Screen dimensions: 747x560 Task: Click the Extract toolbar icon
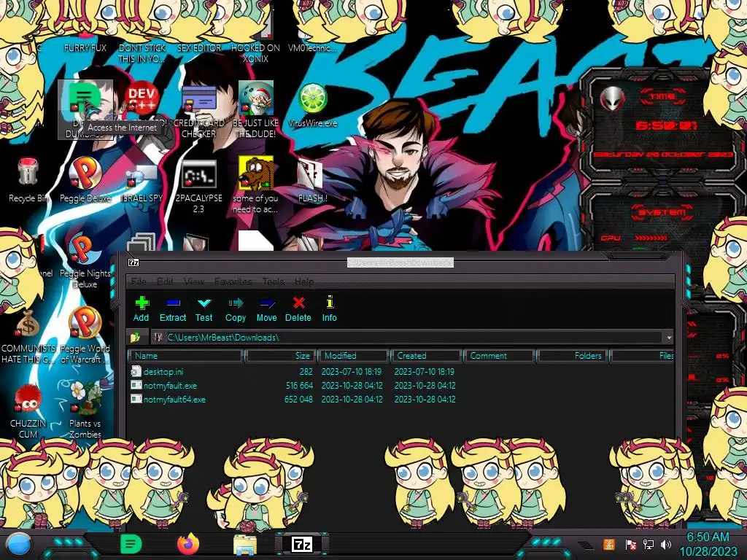172,308
